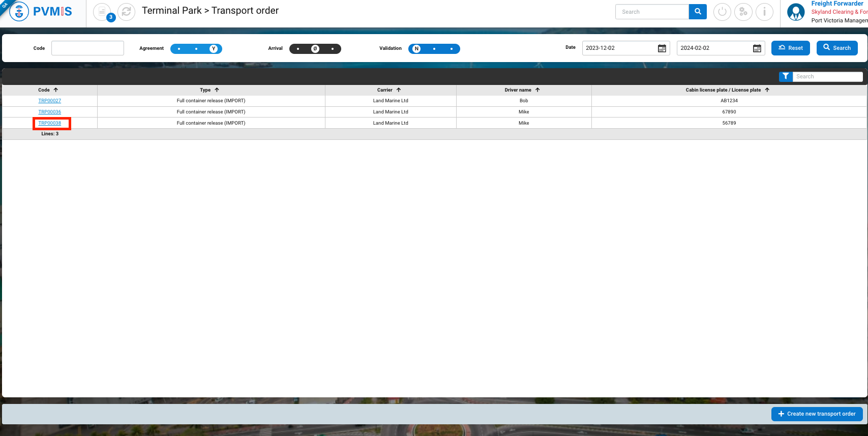
Task: Click the refresh icon in the header
Action: tap(126, 12)
